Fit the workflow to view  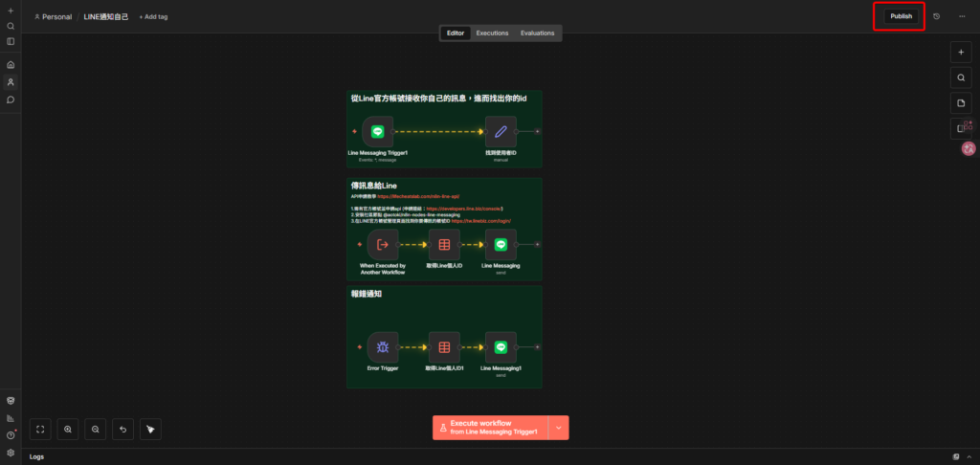(x=40, y=431)
